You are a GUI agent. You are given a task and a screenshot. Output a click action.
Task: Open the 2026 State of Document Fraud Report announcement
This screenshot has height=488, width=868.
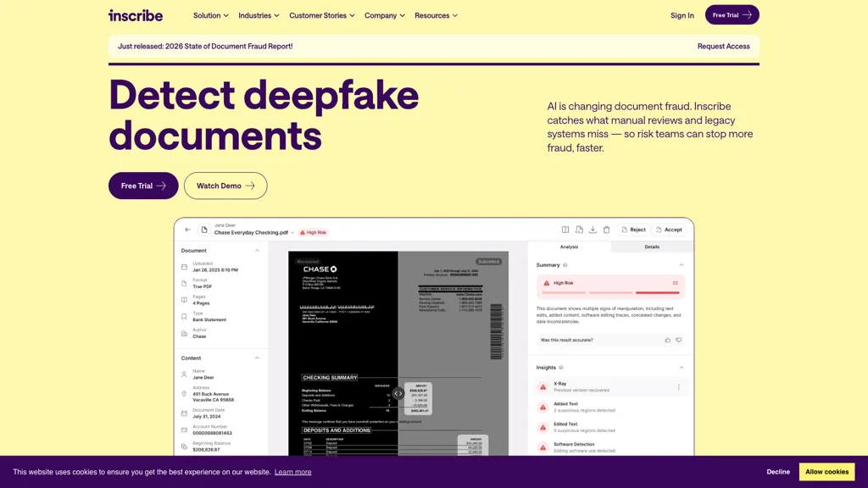205,47
